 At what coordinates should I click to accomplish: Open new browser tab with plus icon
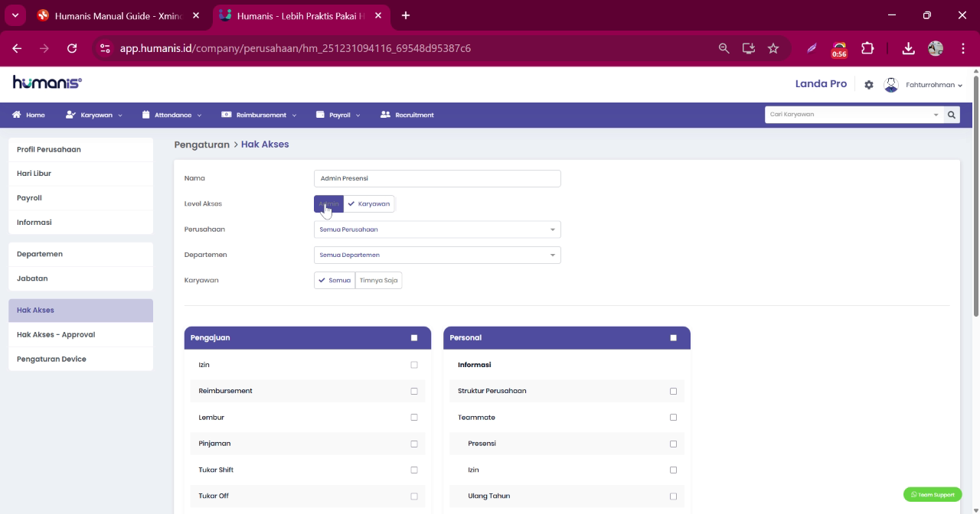(406, 15)
